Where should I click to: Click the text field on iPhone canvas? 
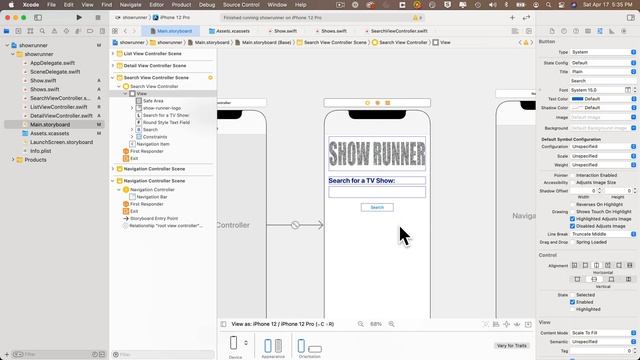pos(377,192)
